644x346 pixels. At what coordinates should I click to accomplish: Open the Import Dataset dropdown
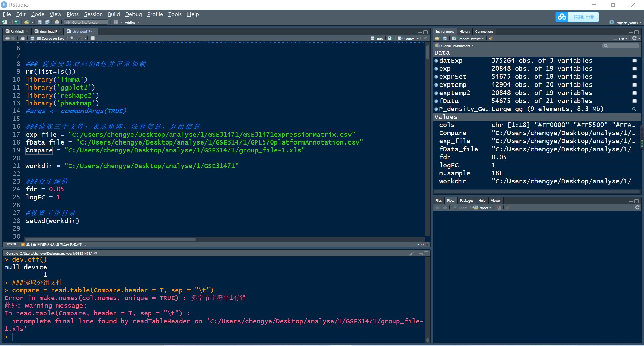468,39
